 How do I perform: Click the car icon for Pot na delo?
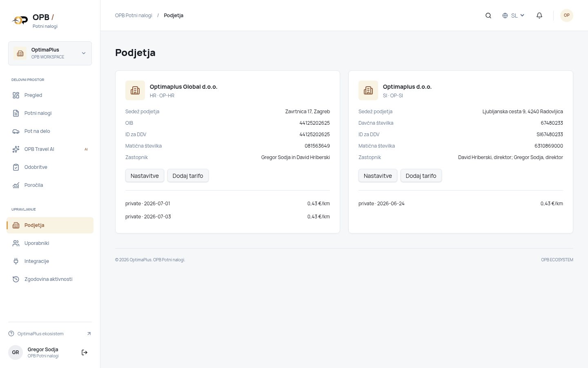[16, 131]
